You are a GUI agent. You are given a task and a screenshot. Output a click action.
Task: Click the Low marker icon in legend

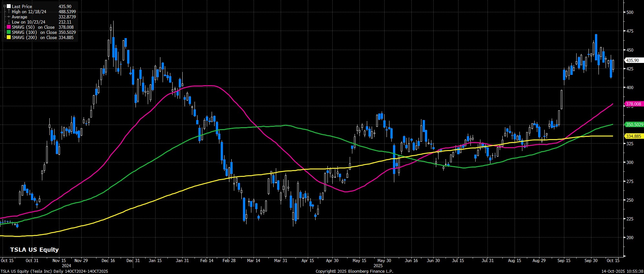pyautogui.click(x=8, y=22)
